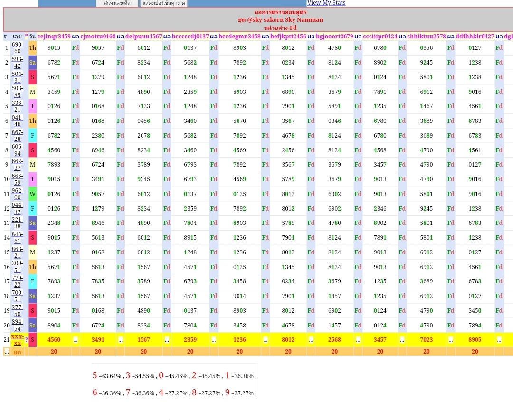Viewport: 513px width, 420px height.
Task: Click the green W day cell
Action: pos(33,194)
